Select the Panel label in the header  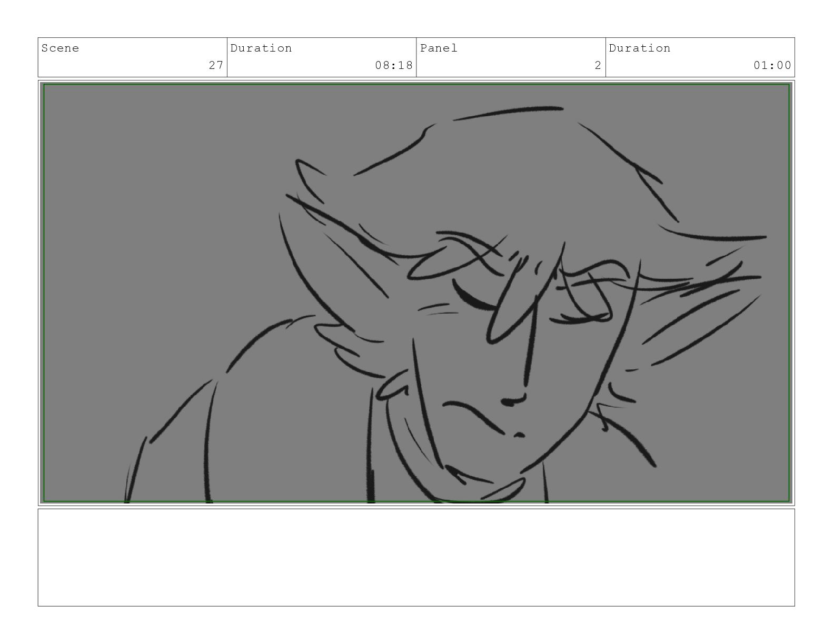[439, 48]
